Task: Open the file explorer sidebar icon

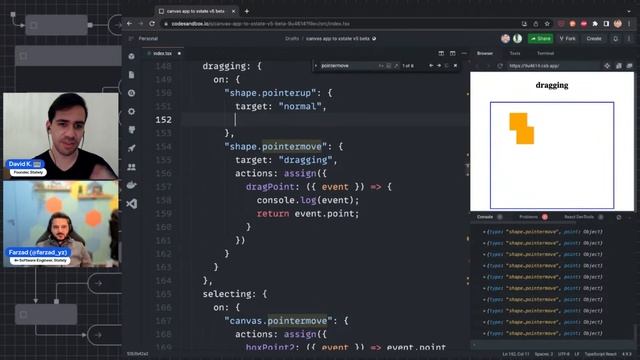Action: point(131,75)
